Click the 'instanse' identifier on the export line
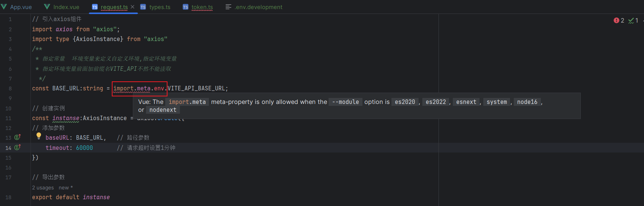 click(x=96, y=197)
